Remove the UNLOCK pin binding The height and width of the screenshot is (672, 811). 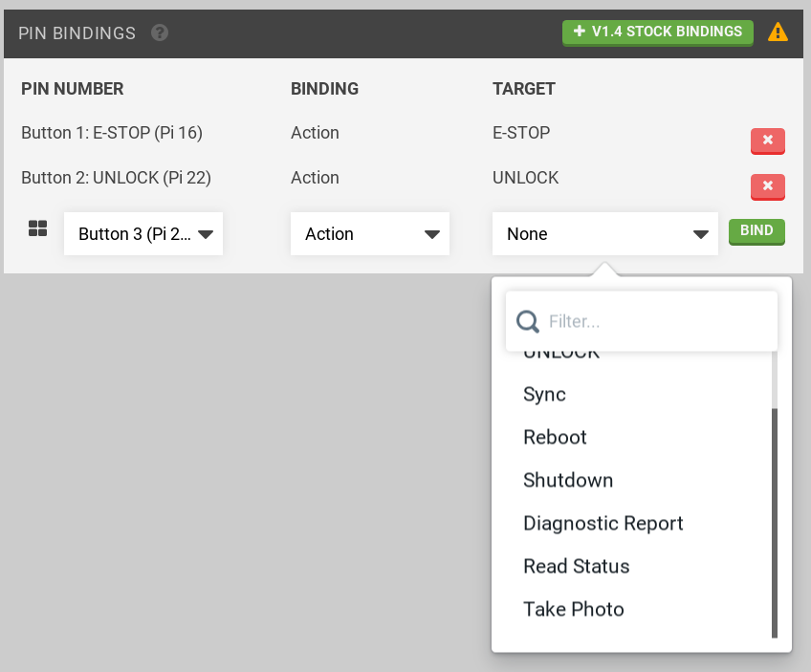pyautogui.click(x=767, y=185)
